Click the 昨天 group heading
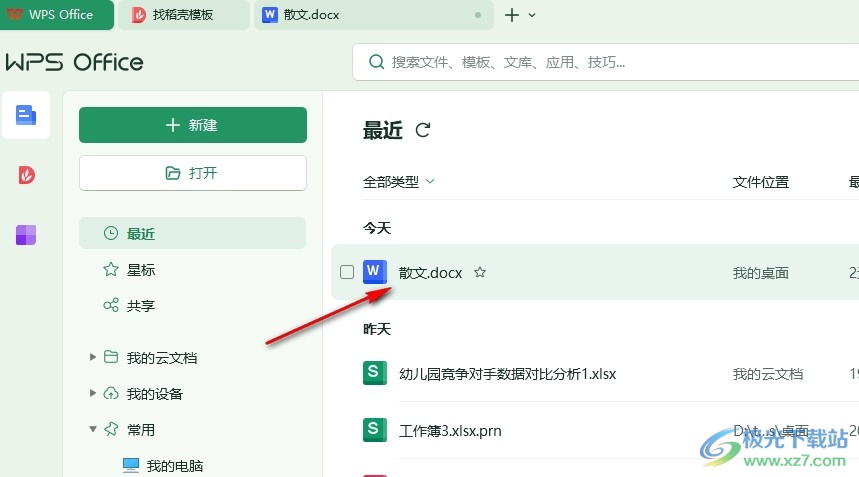 [377, 329]
